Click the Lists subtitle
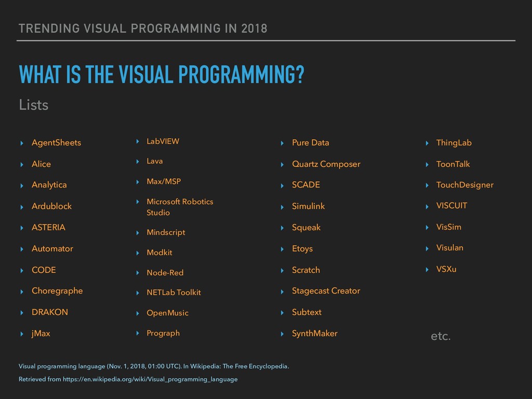The height and width of the screenshot is (399, 532). pyautogui.click(x=34, y=105)
